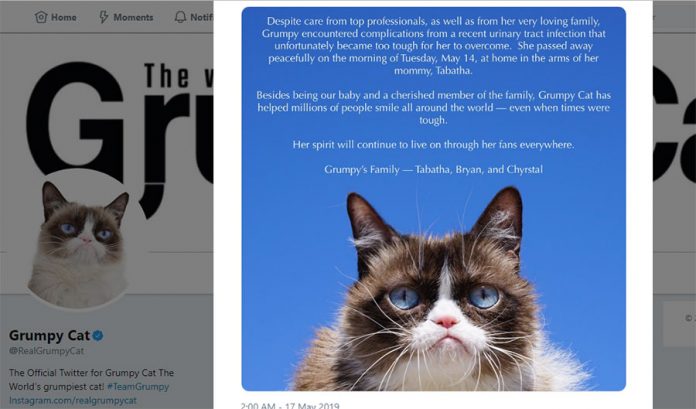Click the first paragraph of the memorial image

tap(433, 46)
